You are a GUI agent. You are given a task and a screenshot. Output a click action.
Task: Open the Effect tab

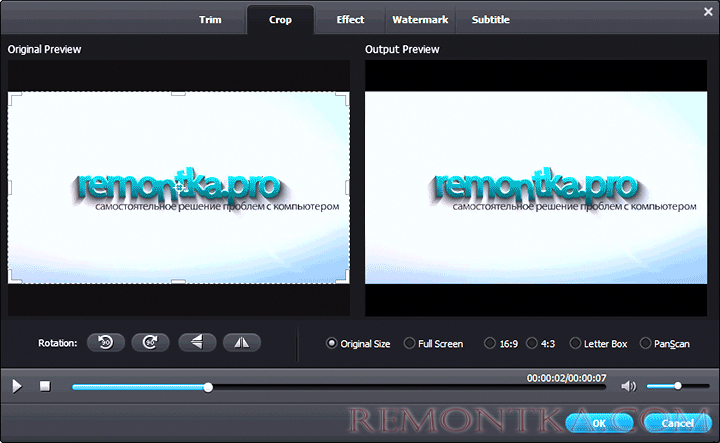click(x=350, y=19)
